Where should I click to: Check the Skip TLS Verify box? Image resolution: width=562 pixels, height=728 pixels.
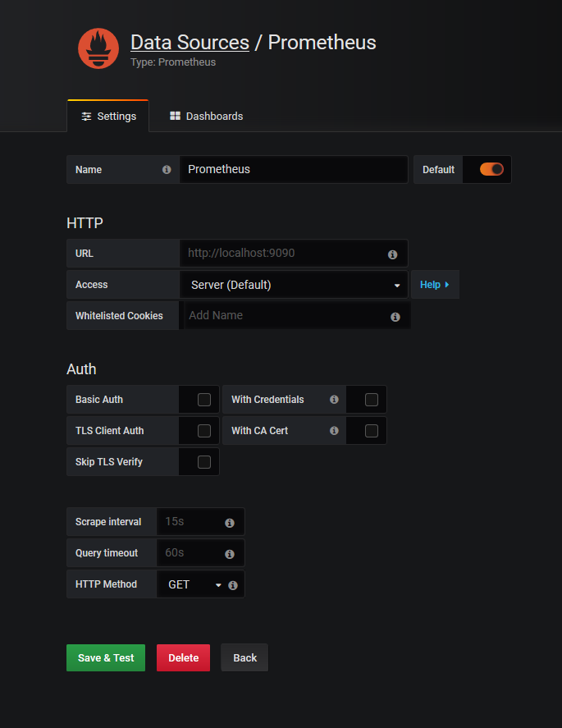coord(204,462)
